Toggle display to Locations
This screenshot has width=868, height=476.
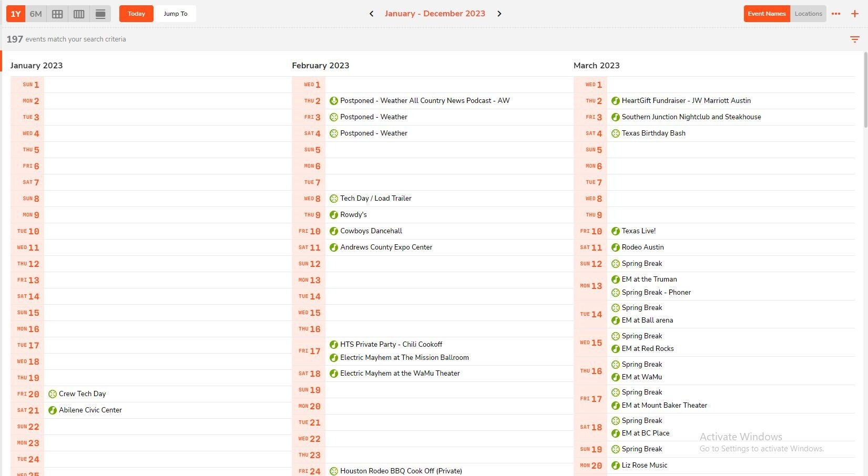(808, 14)
